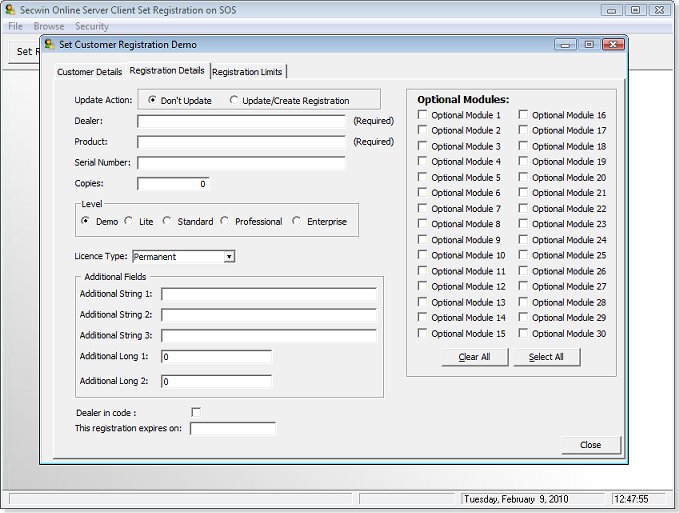
Task: Toggle the Dealer in code checkbox
Action: tap(196, 412)
